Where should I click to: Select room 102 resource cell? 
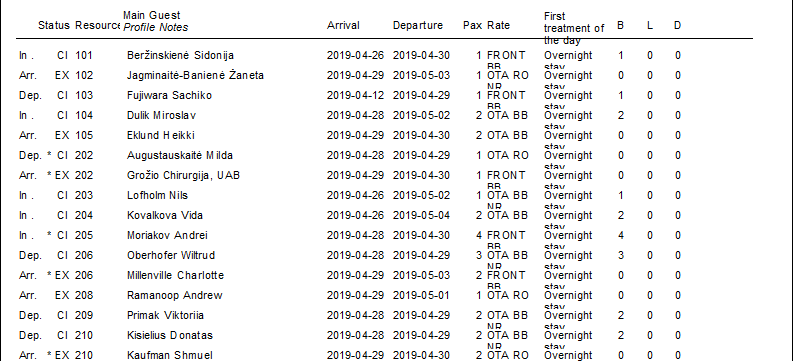(x=84, y=75)
